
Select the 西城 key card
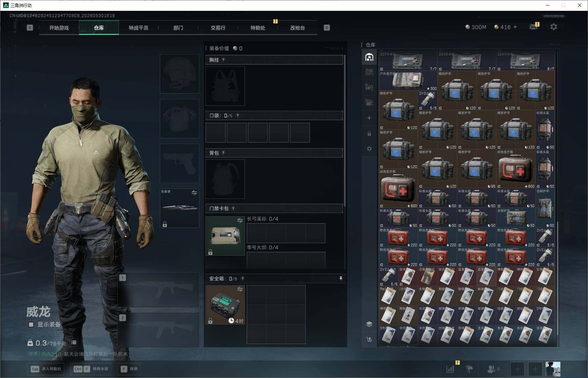[467, 335]
